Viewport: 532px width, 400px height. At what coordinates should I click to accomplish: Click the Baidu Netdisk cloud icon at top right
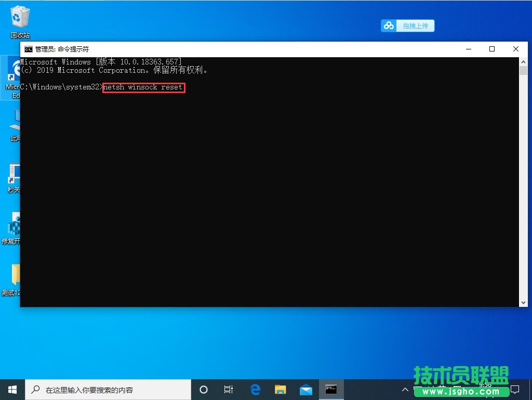[388, 25]
